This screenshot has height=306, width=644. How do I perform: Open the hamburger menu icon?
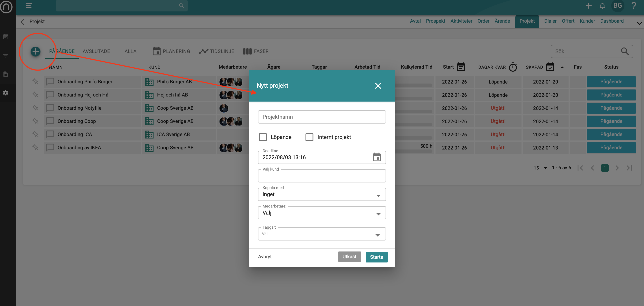pos(29,5)
